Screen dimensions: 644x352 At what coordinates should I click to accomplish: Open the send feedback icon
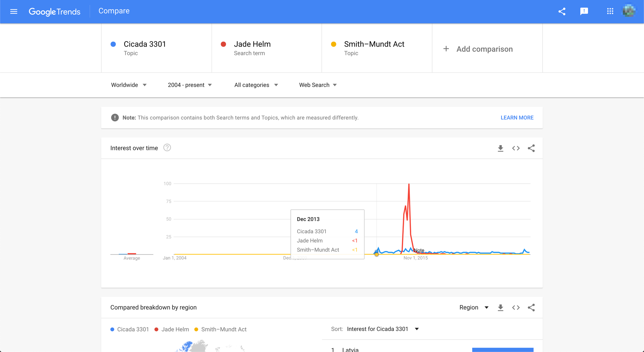[x=584, y=12]
